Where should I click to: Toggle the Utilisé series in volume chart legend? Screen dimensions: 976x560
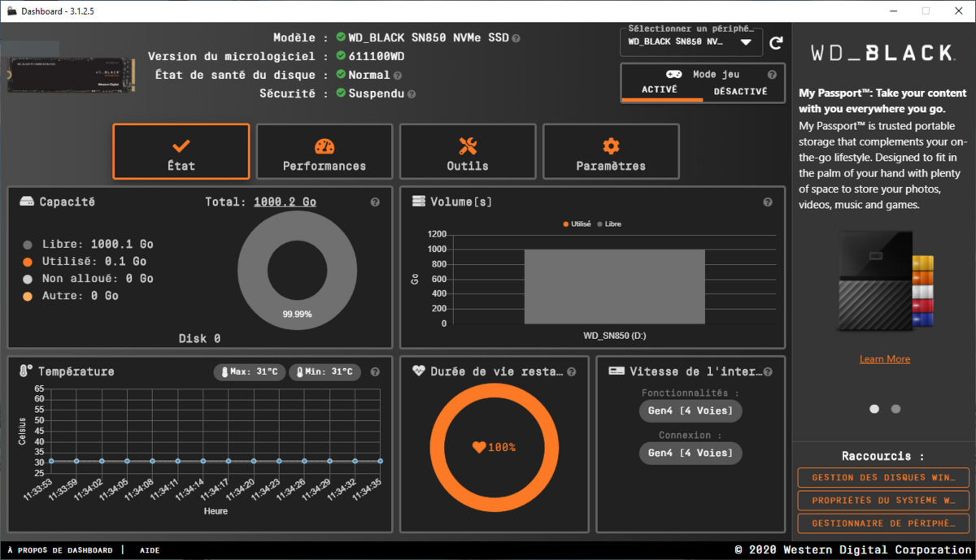(577, 224)
